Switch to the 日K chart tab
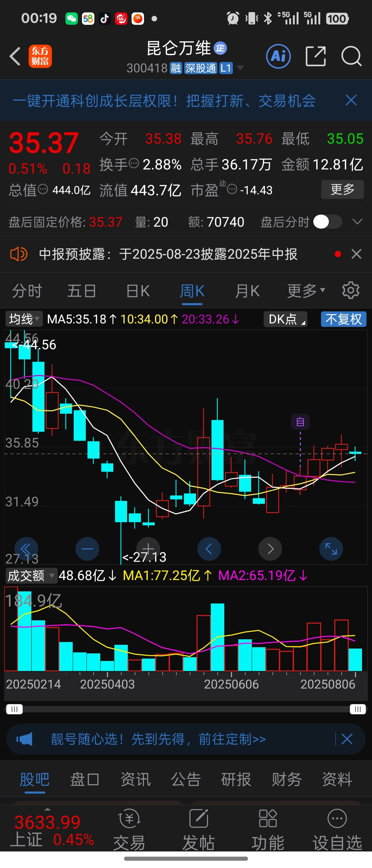The width and height of the screenshot is (372, 868). pyautogui.click(x=138, y=291)
